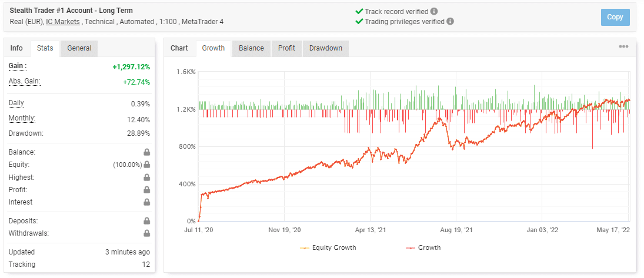
Task: Click the lock icon next to Highest
Action: click(x=146, y=177)
